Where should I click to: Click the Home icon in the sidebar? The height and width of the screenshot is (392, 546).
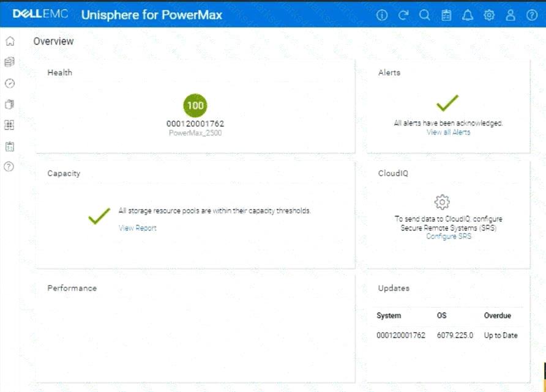click(x=9, y=41)
